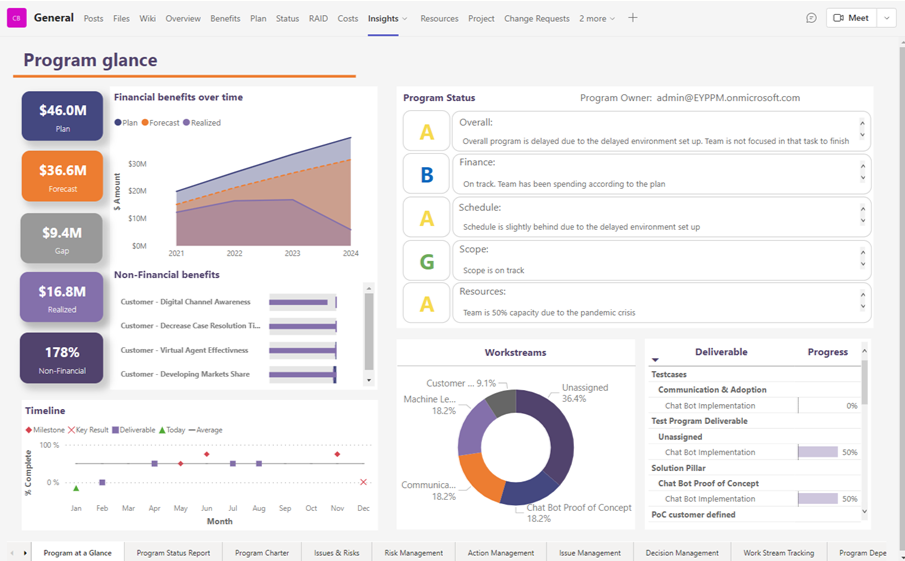The image size is (905, 561).
Task: Click the Scope status G indicator
Action: pyautogui.click(x=427, y=261)
